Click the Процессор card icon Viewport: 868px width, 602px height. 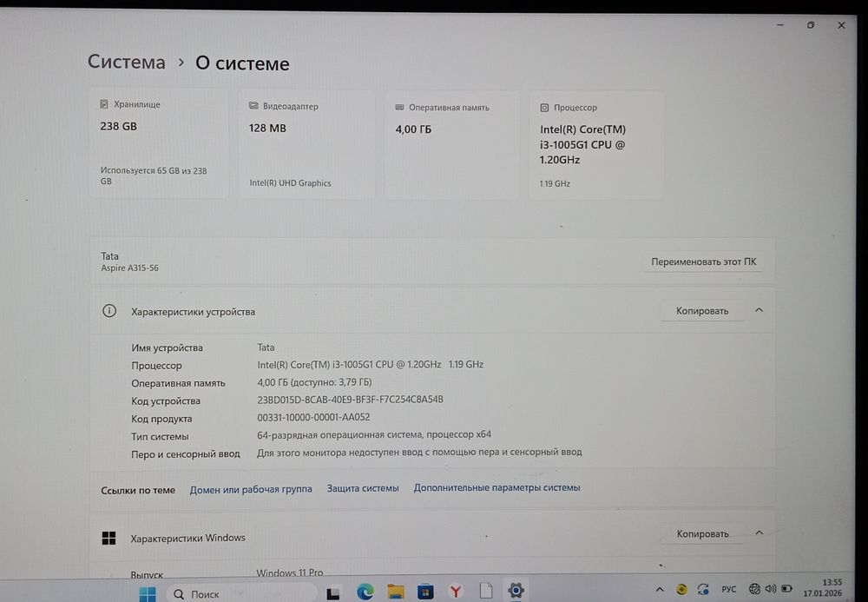pyautogui.click(x=544, y=108)
